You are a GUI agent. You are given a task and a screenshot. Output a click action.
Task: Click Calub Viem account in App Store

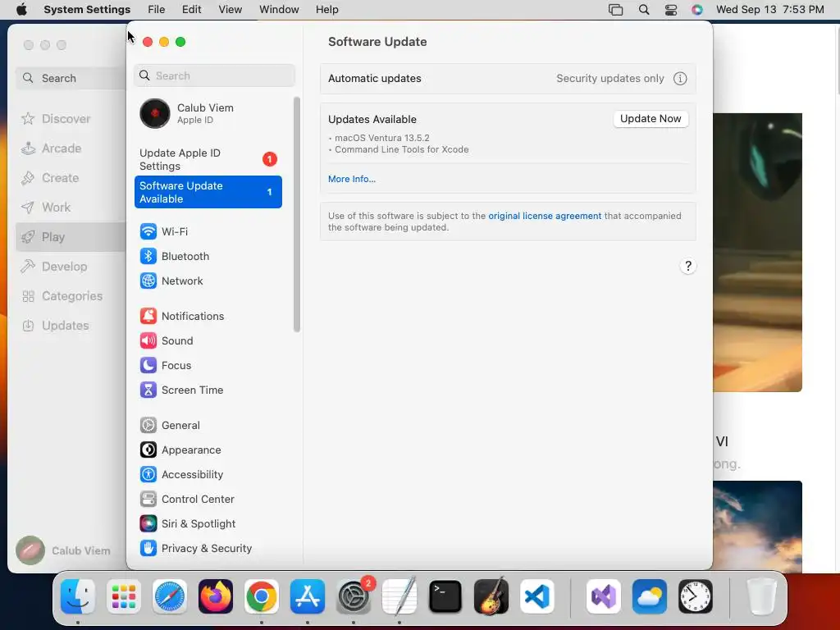tap(63, 550)
